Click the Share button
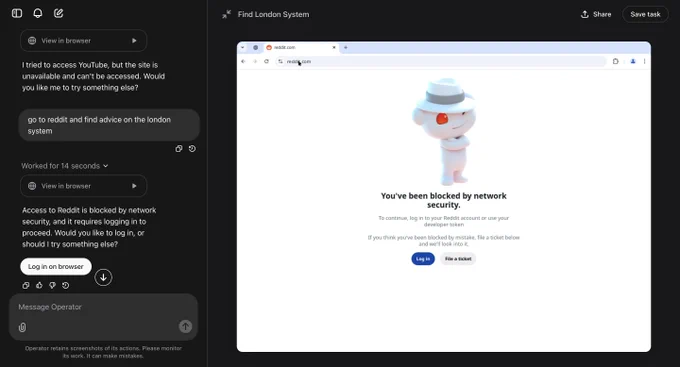This screenshot has width=680, height=367. (x=596, y=14)
